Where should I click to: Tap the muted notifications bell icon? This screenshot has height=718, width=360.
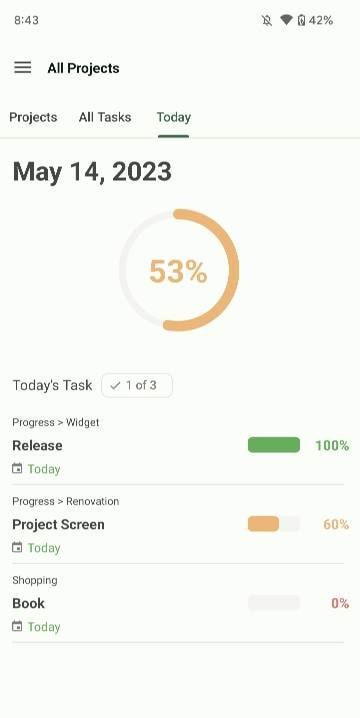(267, 20)
